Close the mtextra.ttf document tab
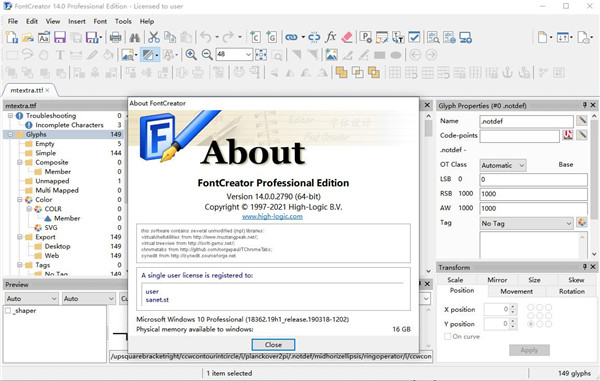 47,90
